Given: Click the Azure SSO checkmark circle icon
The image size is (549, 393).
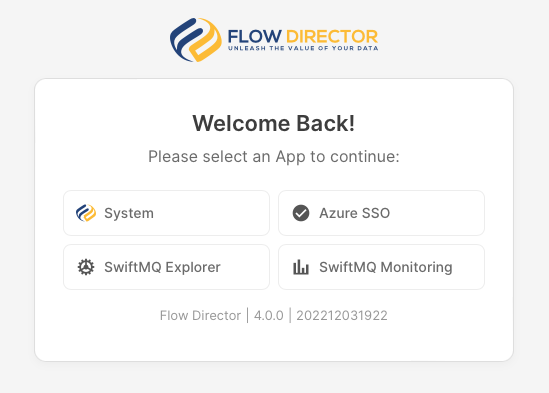Looking at the screenshot, I should [x=301, y=213].
